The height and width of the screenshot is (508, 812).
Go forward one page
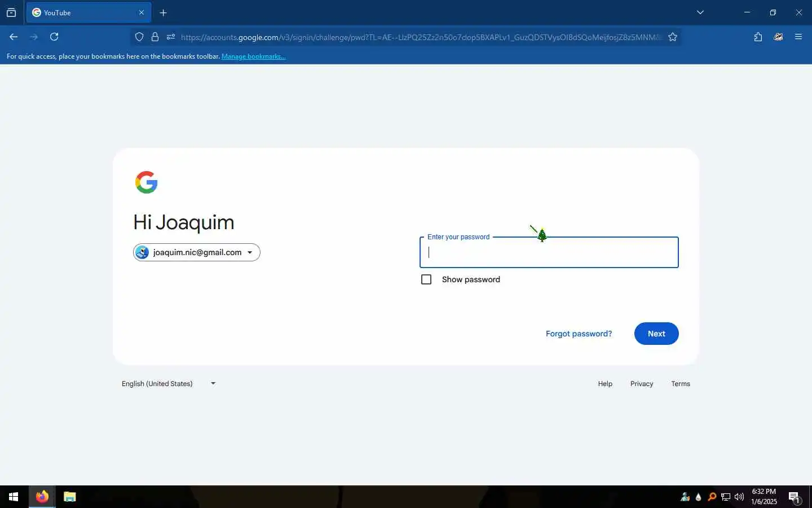[x=34, y=37]
